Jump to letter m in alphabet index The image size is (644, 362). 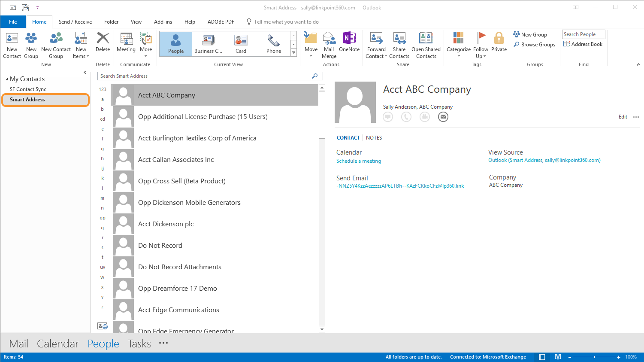(103, 198)
